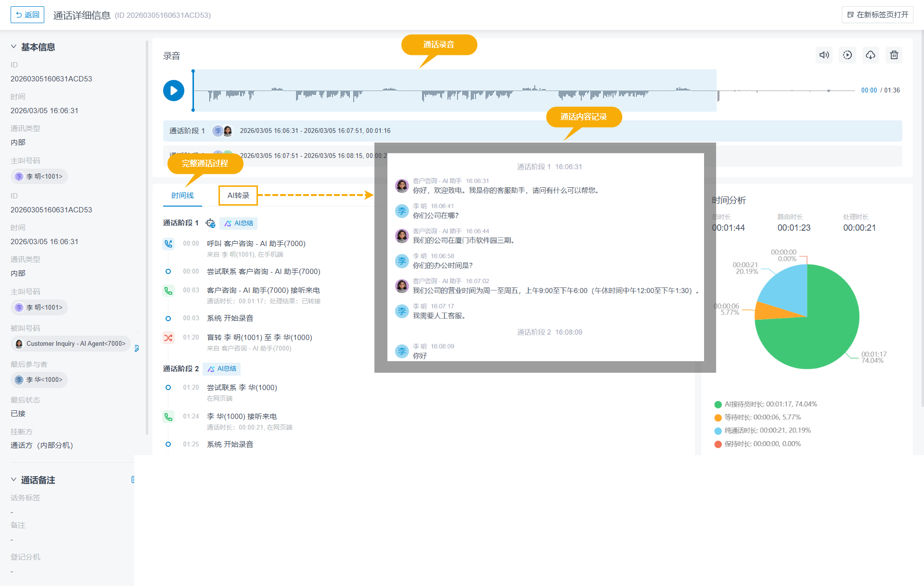
Task: Collapse the 通话备注 section
Action: point(14,480)
